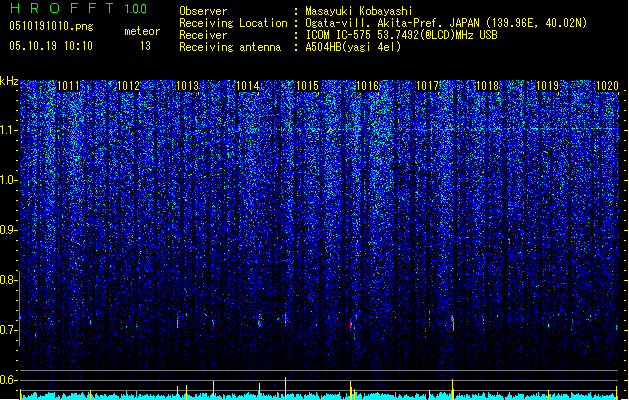629x400 pixels.
Task: Click the 0510191010.png filename text
Action: (51, 26)
